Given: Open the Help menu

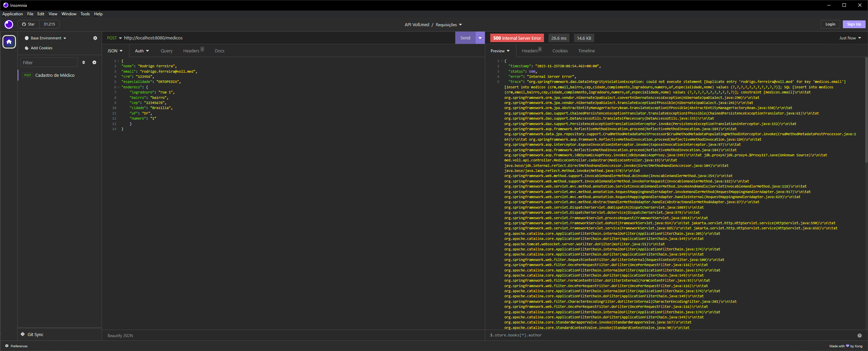Looking at the screenshot, I should (x=98, y=14).
